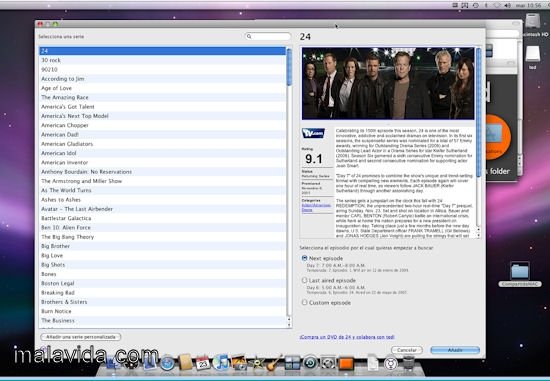Select Anthony Bourdain: No Reservations
The width and height of the screenshot is (550, 381).
point(162,172)
